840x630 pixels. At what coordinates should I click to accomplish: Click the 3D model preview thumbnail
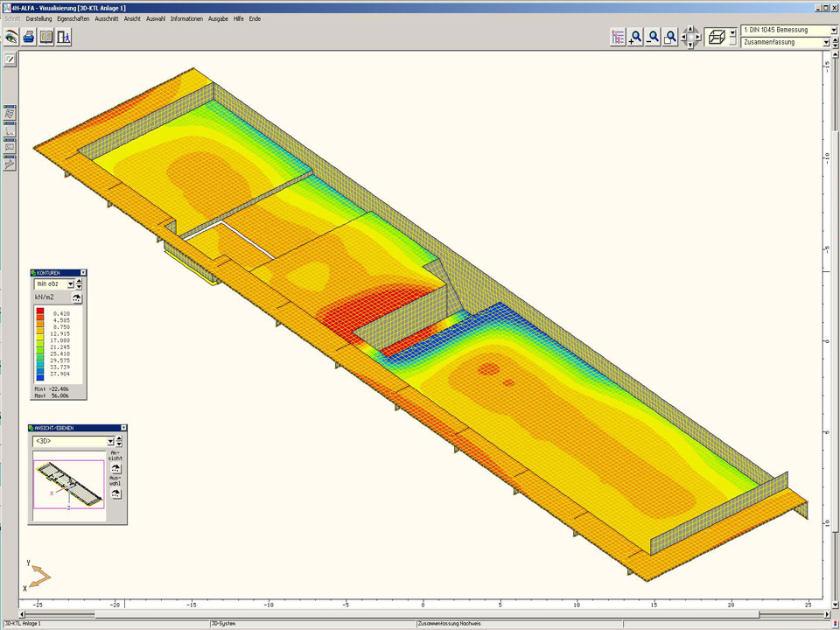coord(68,479)
